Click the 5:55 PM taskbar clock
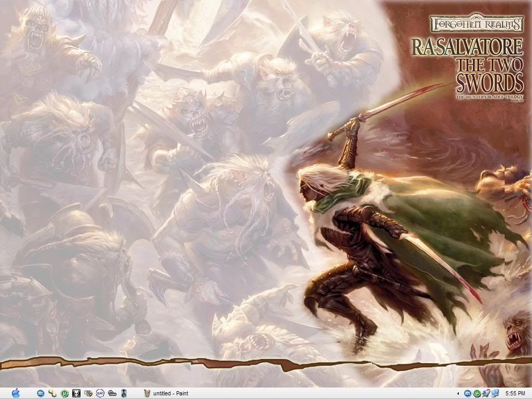This screenshot has height=399, width=532. click(515, 394)
